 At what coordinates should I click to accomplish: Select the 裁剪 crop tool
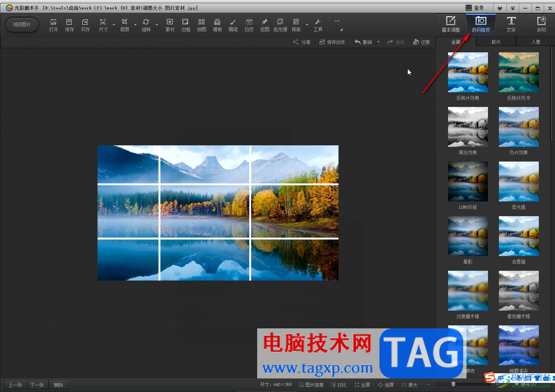click(x=125, y=25)
